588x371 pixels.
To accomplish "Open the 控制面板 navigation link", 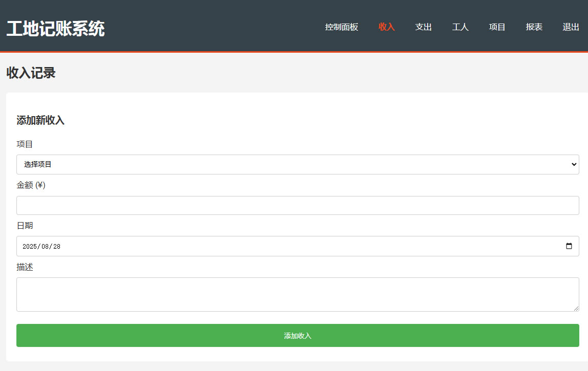I will tap(341, 27).
